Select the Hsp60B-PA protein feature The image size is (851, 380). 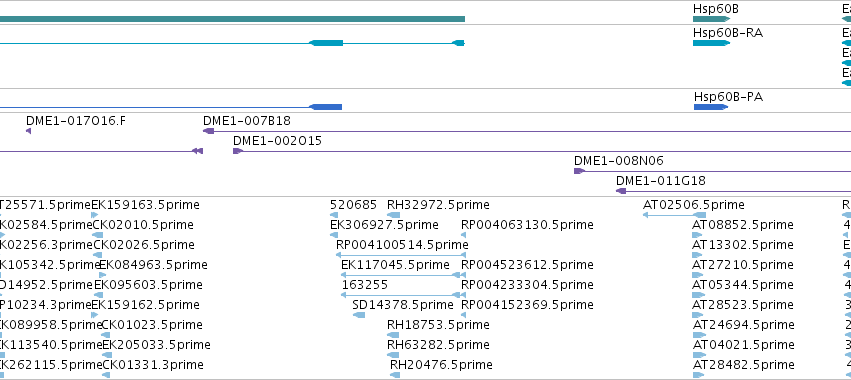[711, 107]
